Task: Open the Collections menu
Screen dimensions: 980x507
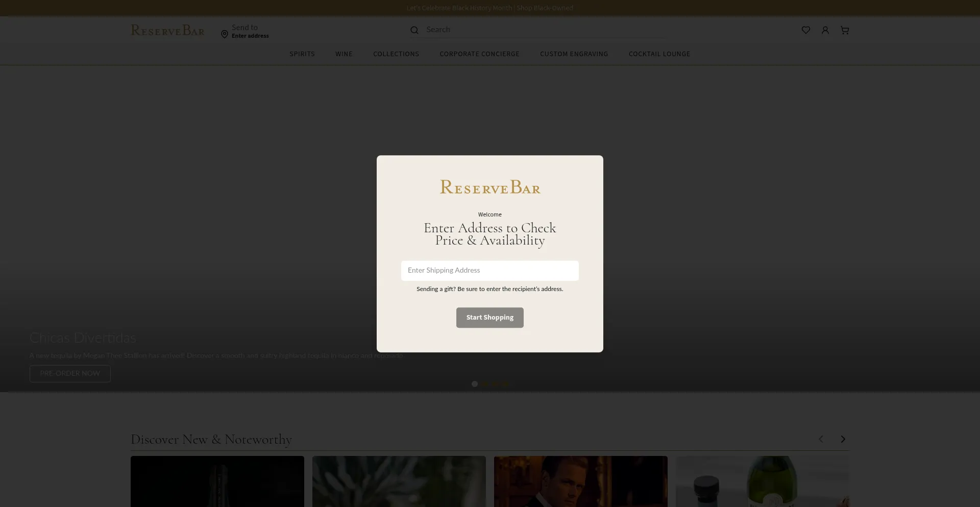Action: click(x=396, y=54)
